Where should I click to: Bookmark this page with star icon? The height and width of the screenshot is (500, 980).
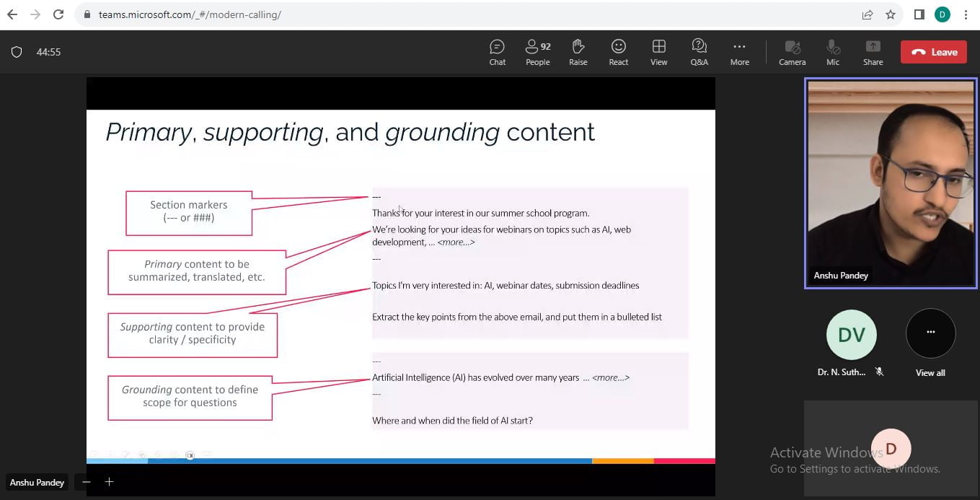[891, 14]
